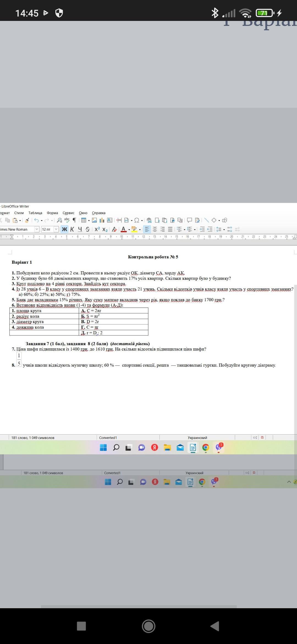
Task: Insert an image using the picture icon
Action: pyautogui.click(x=94, y=220)
